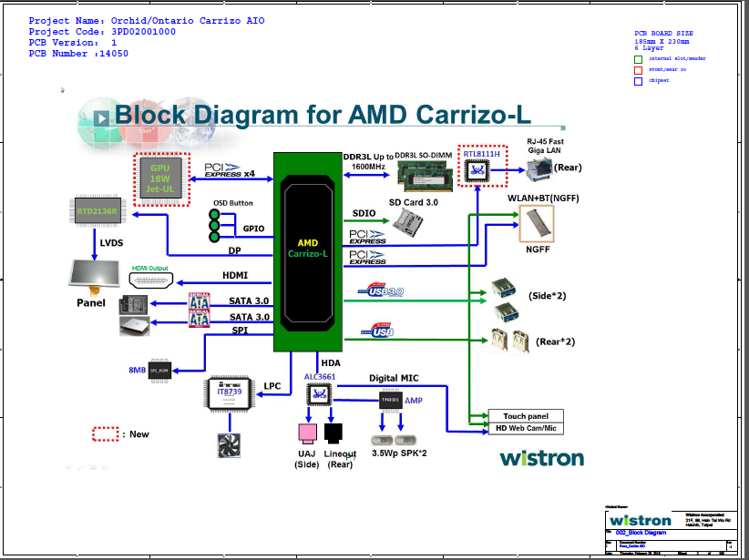Click the Touch panel box
Image resolution: width=749 pixels, height=560 pixels.
526,416
